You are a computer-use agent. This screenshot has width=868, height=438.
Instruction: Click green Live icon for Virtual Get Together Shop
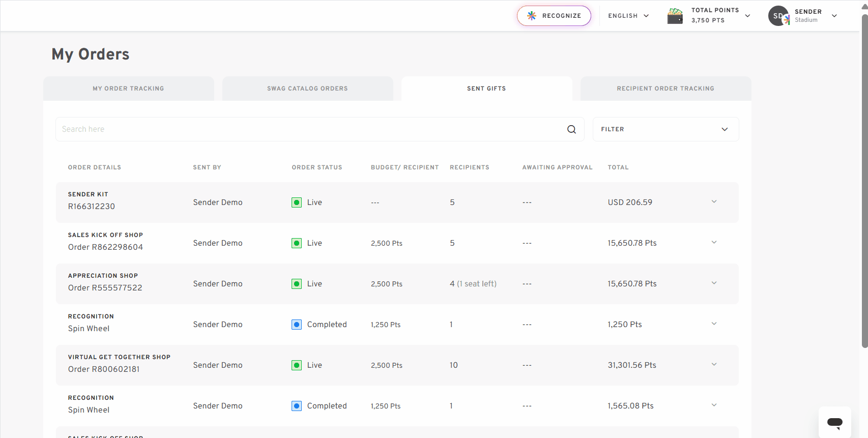click(297, 365)
